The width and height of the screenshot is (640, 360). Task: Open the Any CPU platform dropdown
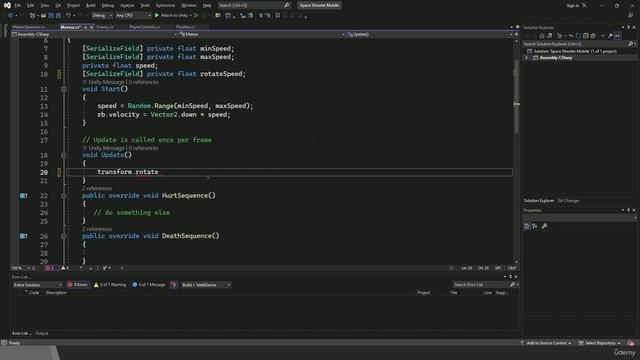click(x=133, y=16)
